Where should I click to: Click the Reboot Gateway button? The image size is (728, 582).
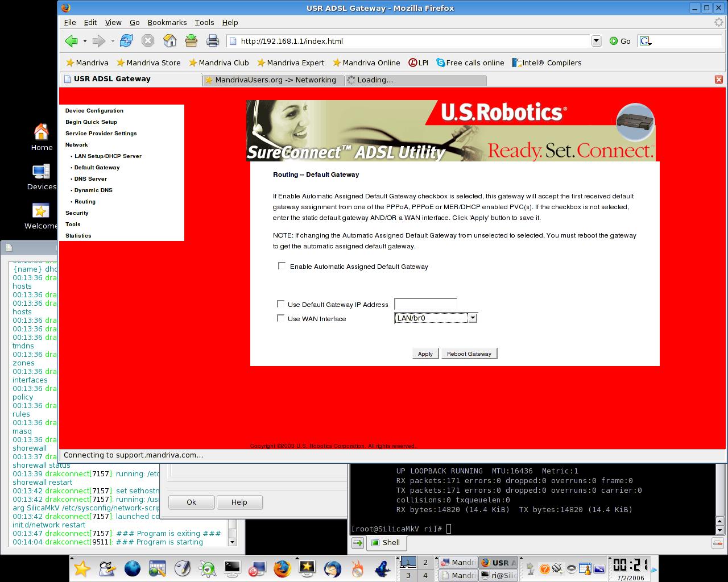pos(469,354)
